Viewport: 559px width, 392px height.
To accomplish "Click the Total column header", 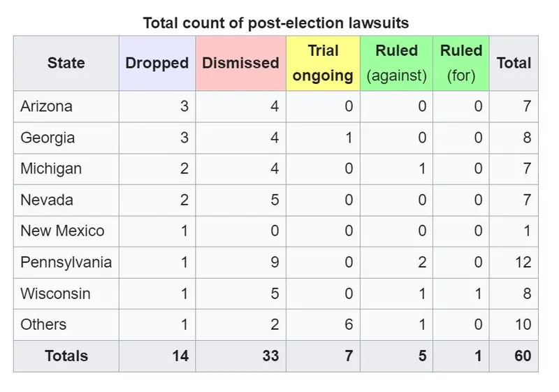I will point(514,63).
